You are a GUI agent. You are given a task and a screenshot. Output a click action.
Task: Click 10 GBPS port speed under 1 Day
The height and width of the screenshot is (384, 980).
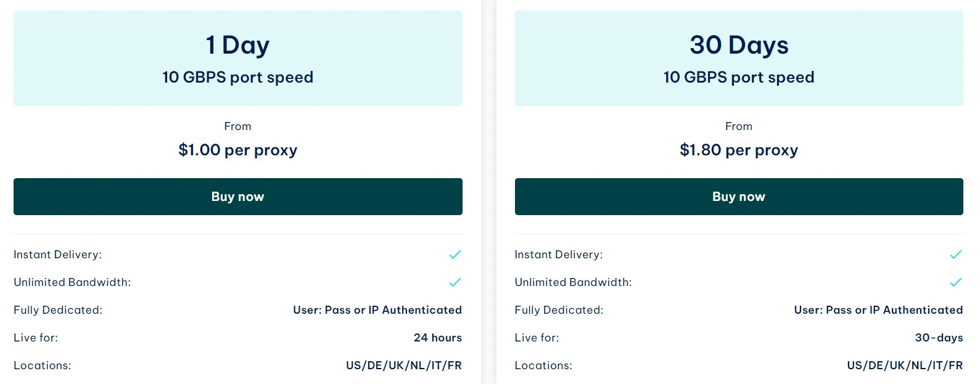[237, 77]
